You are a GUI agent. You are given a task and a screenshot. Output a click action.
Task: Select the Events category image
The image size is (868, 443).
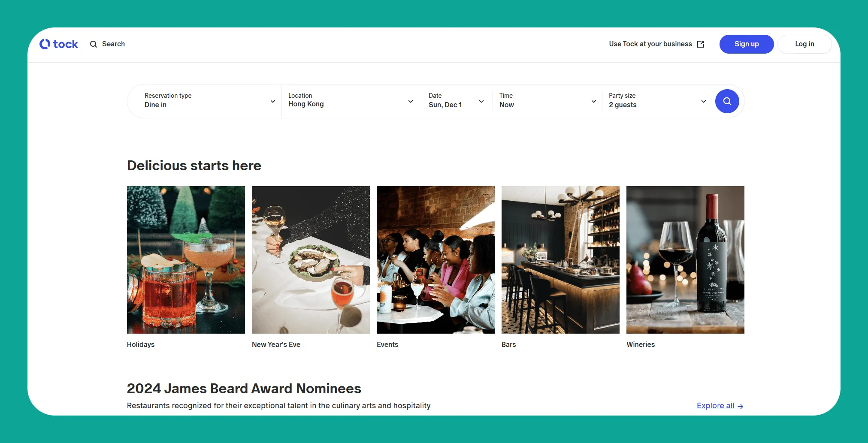pyautogui.click(x=436, y=260)
